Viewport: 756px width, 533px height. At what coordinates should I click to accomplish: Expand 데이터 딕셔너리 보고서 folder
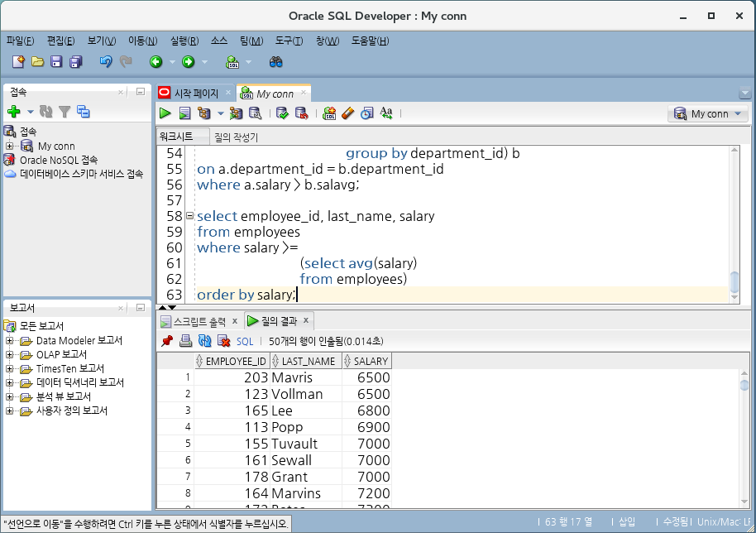(x=9, y=382)
